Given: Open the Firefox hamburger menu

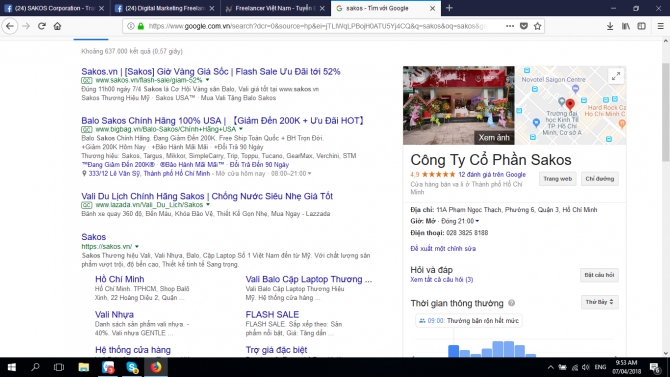Looking at the screenshot, I should 660,26.
